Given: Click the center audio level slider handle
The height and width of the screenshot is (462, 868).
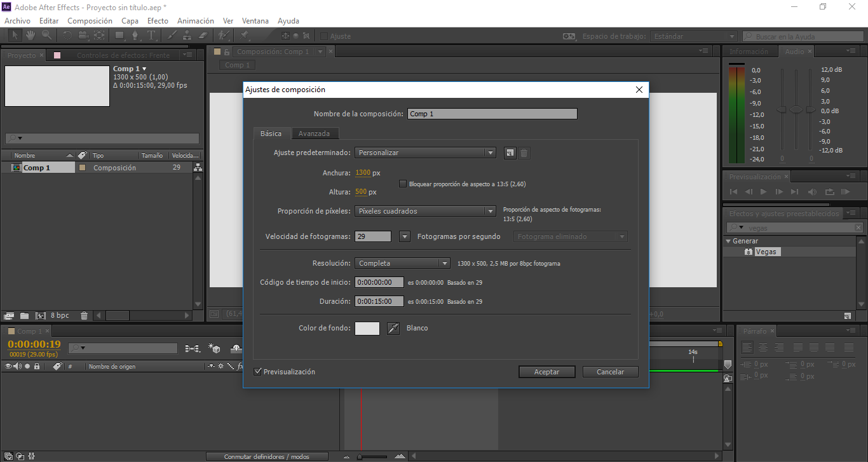Looking at the screenshot, I should click(x=796, y=110).
